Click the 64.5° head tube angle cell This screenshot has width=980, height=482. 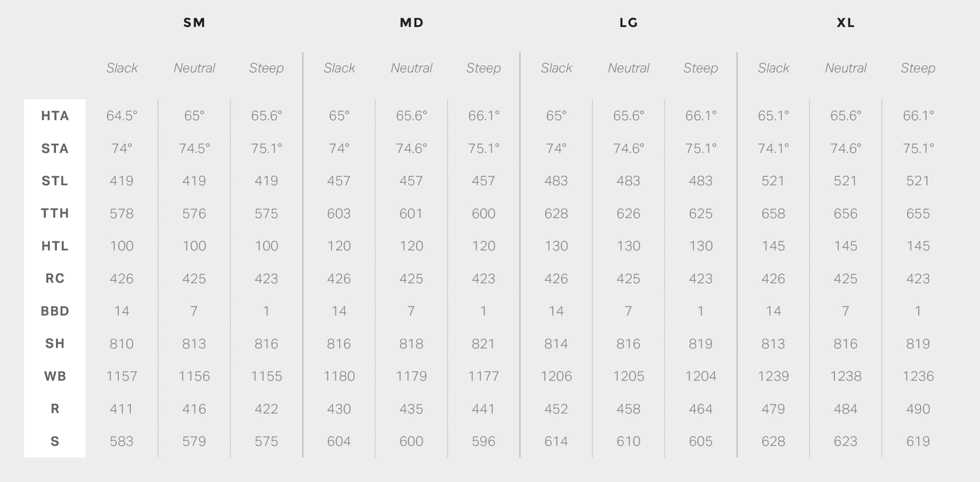122,116
